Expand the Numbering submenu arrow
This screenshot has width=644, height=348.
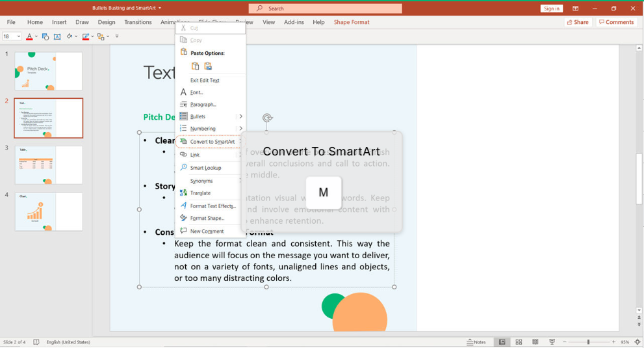240,129
